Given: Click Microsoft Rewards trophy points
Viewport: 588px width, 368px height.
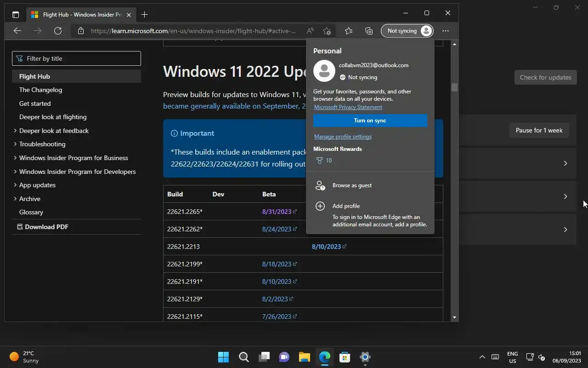Looking at the screenshot, I should pyautogui.click(x=324, y=161).
